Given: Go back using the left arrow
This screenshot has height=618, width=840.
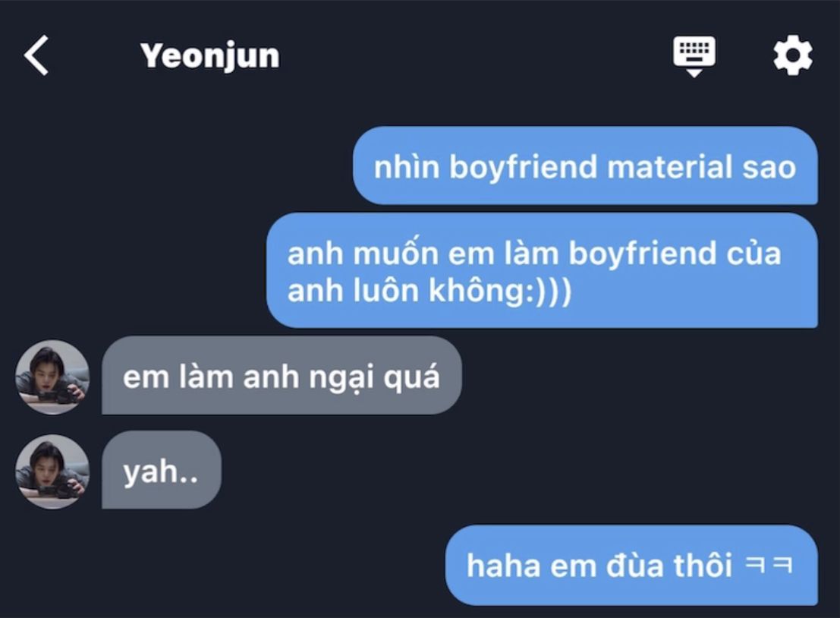Looking at the screenshot, I should tap(36, 55).
